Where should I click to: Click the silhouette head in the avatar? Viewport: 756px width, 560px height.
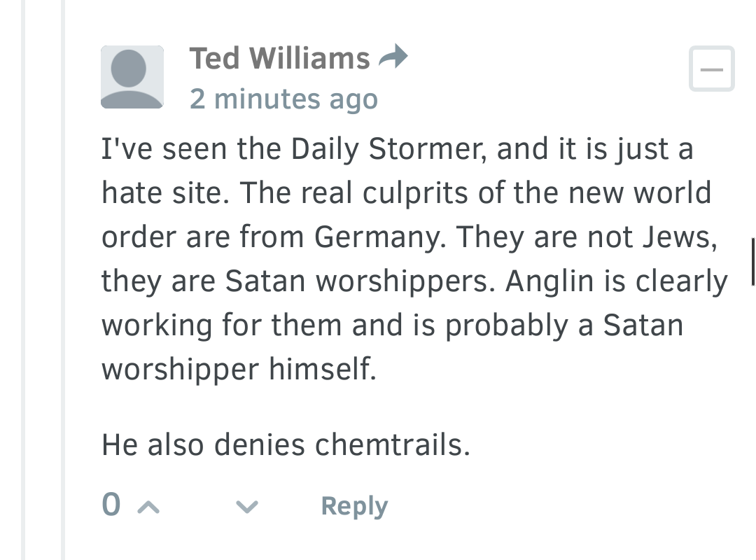(129, 68)
